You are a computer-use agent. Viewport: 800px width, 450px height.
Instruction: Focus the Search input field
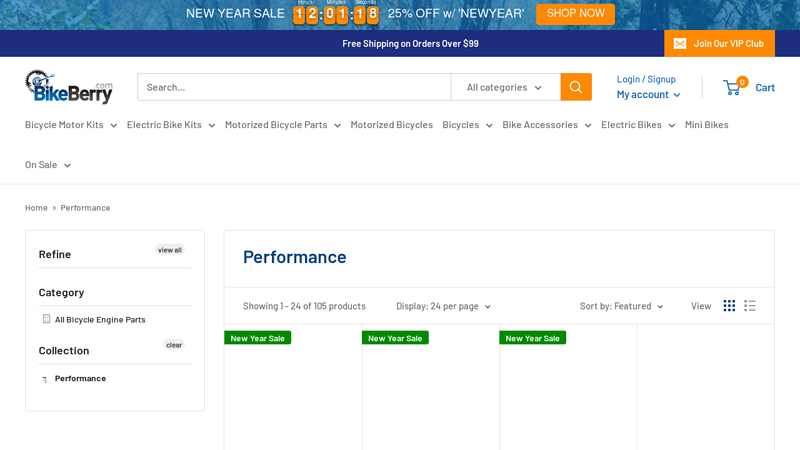click(x=293, y=87)
